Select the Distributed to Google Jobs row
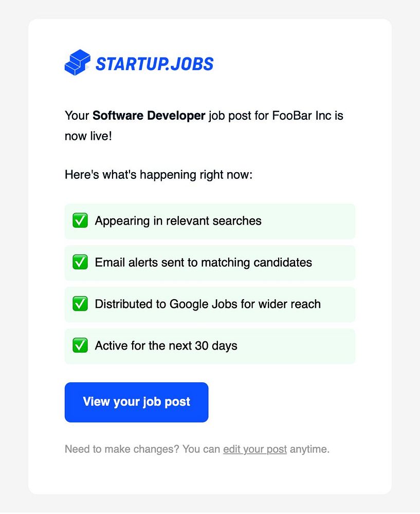The width and height of the screenshot is (420, 514). click(x=210, y=304)
